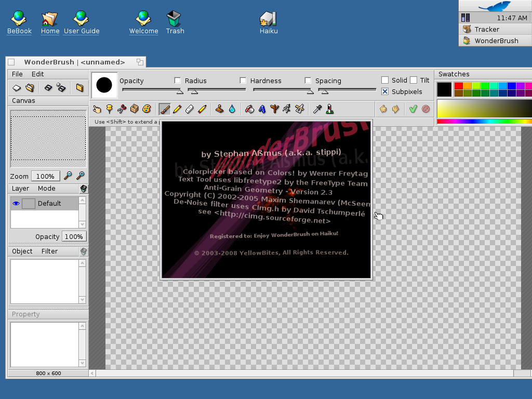Hide the Default layer with eye icon
Image resolution: width=532 pixels, height=399 pixels.
[x=16, y=204]
